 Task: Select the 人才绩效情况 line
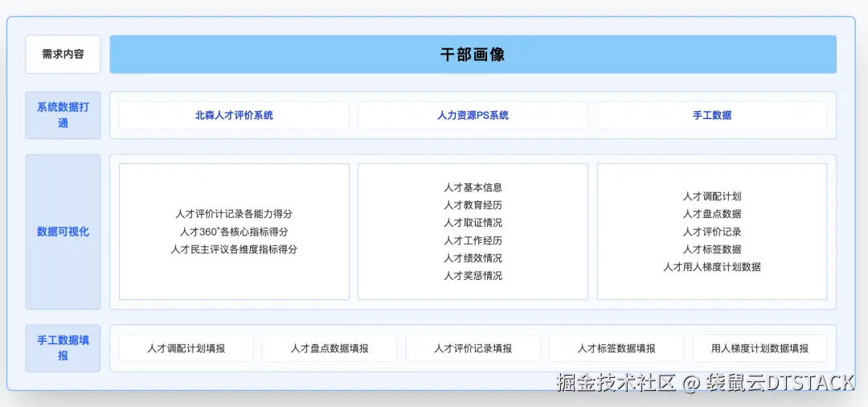click(473, 258)
